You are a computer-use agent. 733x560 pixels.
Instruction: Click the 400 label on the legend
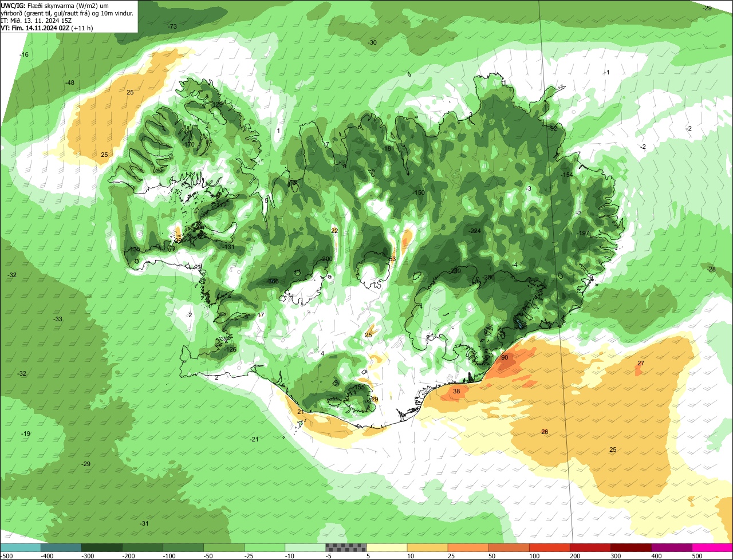click(657, 556)
